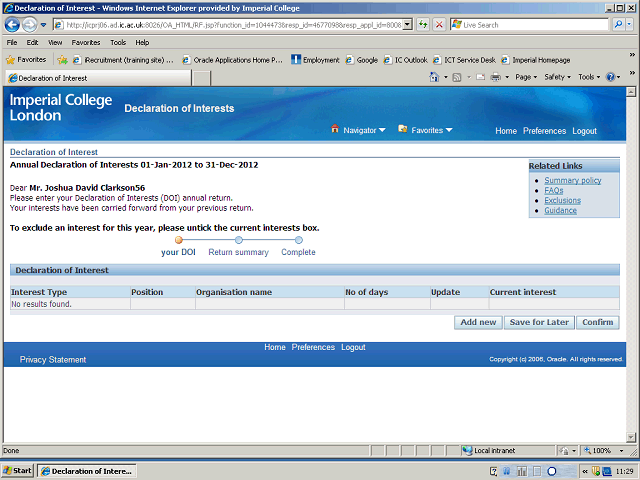Click the Live Search input field
This screenshot has width=640, height=480.
point(535,24)
